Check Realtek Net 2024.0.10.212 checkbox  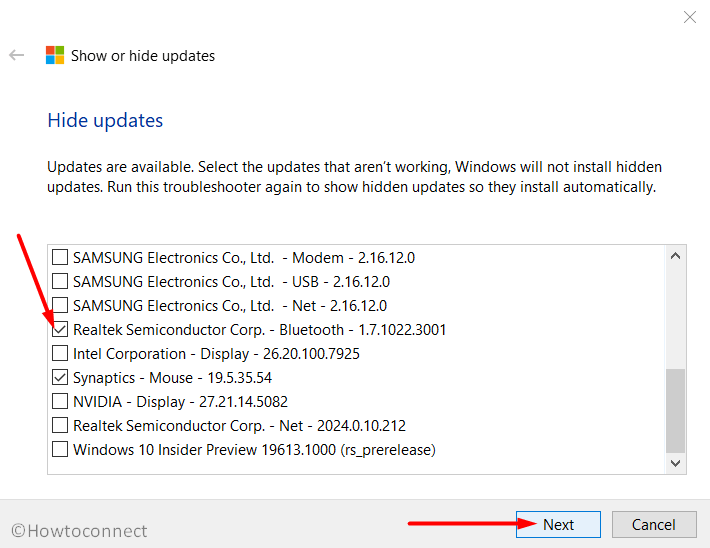(60, 425)
